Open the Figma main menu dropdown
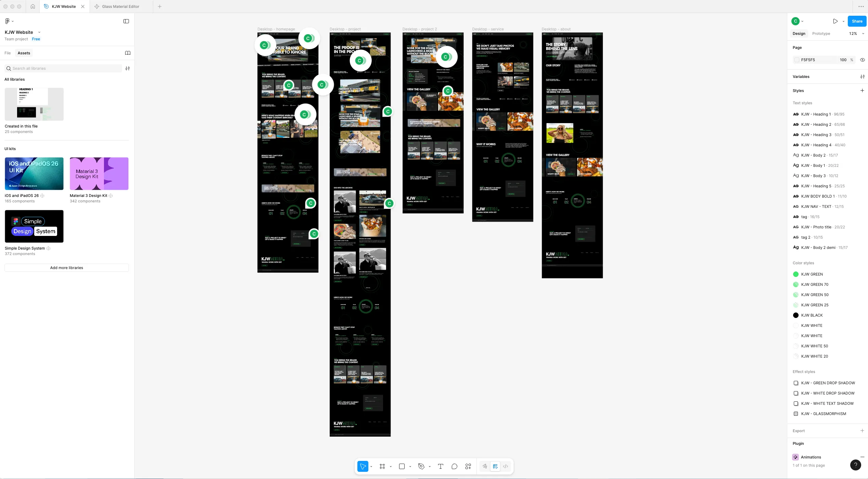The height and width of the screenshot is (479, 868). coord(9,21)
